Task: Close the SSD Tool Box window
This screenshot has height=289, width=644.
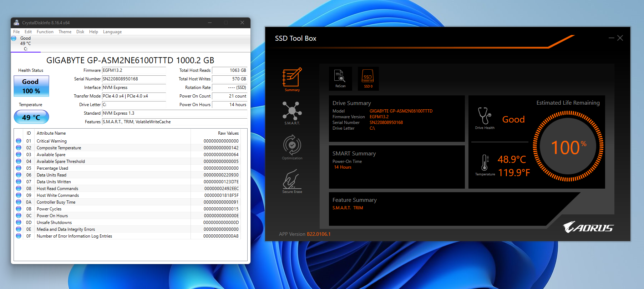Action: pos(620,38)
